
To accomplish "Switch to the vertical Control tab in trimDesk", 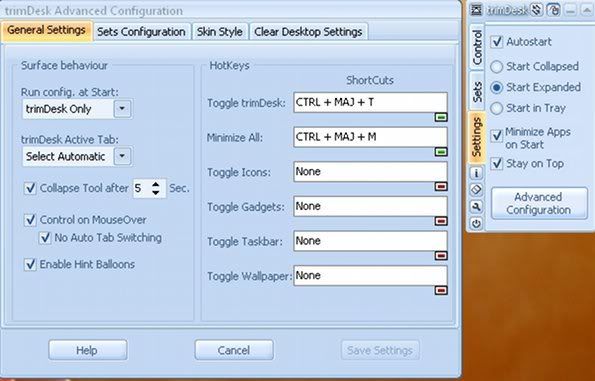I will tap(477, 47).
